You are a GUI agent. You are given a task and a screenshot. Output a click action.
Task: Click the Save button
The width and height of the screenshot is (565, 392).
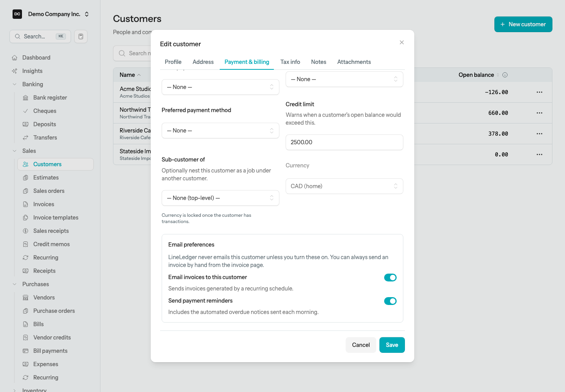tap(392, 345)
